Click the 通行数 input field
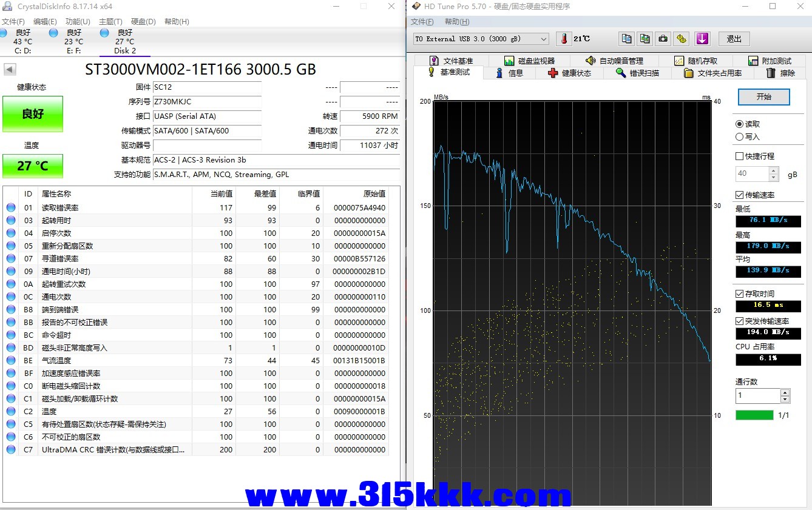This screenshot has height=510, width=812. coord(757,396)
